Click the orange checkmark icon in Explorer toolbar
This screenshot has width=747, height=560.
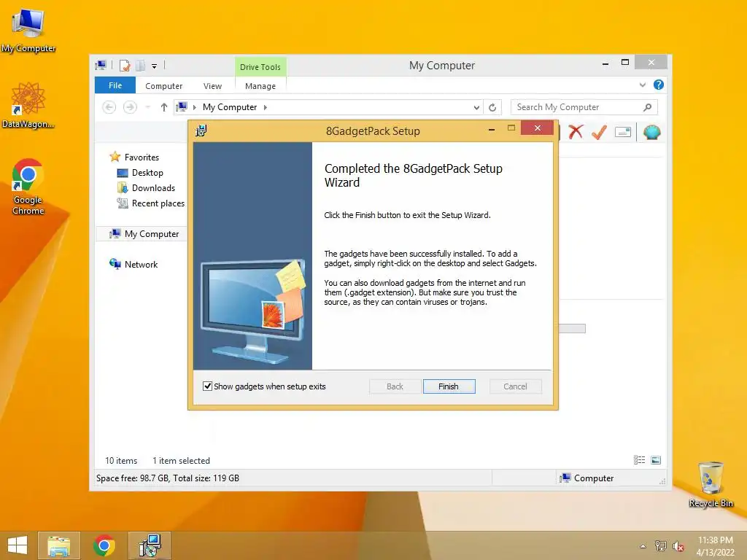point(599,132)
